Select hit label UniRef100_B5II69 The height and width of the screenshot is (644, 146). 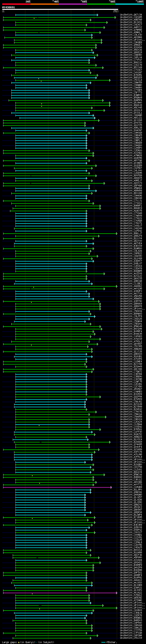[x=131, y=67]
